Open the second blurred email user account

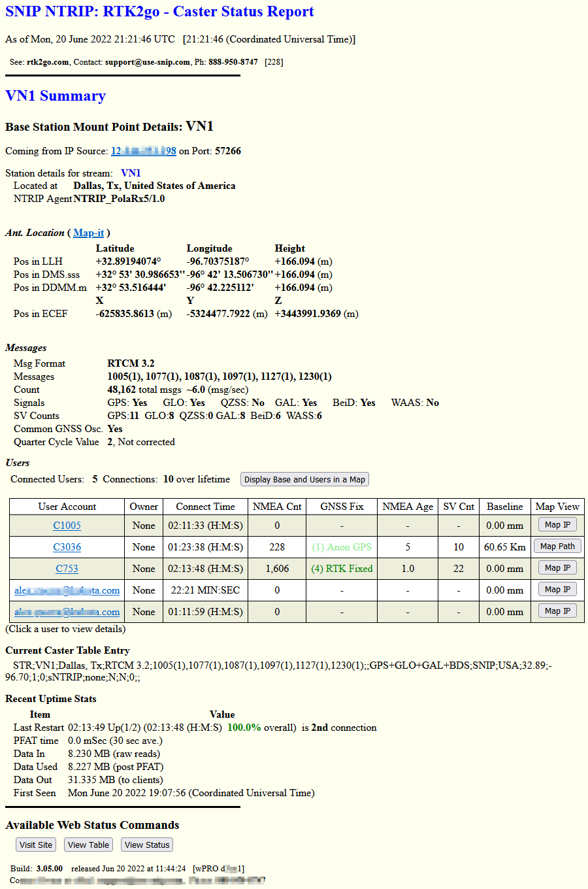[67, 612]
